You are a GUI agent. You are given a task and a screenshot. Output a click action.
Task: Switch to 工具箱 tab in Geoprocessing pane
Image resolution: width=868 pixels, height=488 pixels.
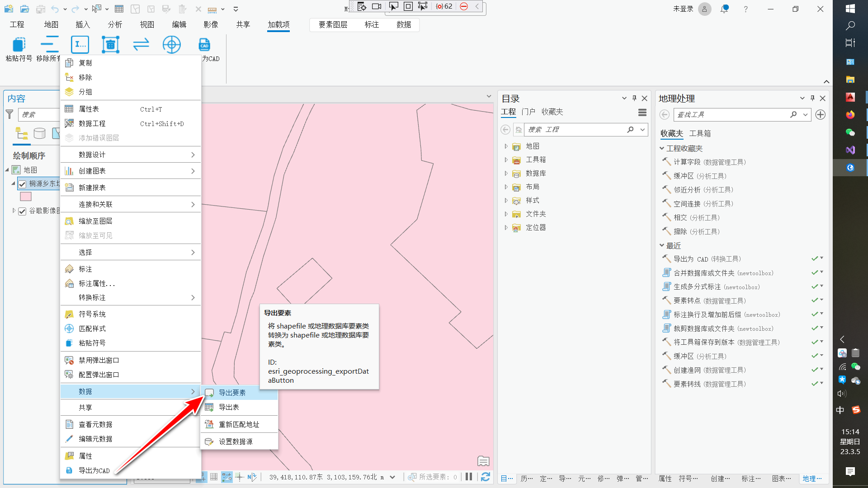click(700, 133)
